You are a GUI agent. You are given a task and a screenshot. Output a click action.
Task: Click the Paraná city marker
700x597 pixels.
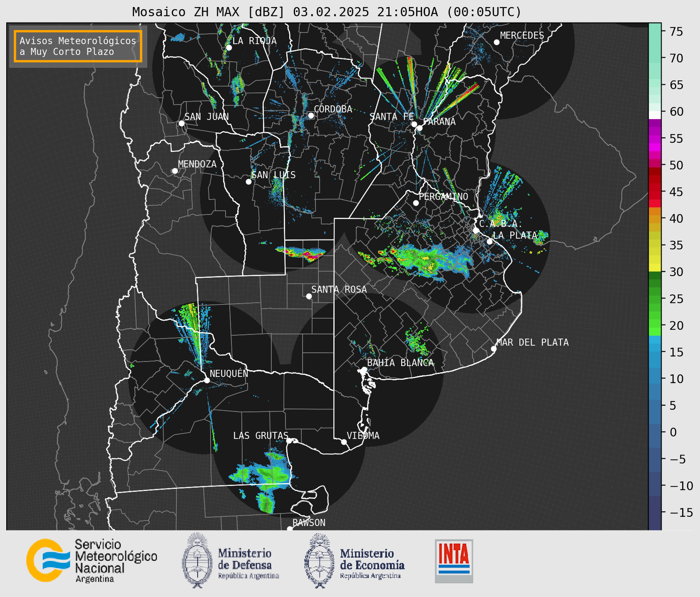click(420, 128)
